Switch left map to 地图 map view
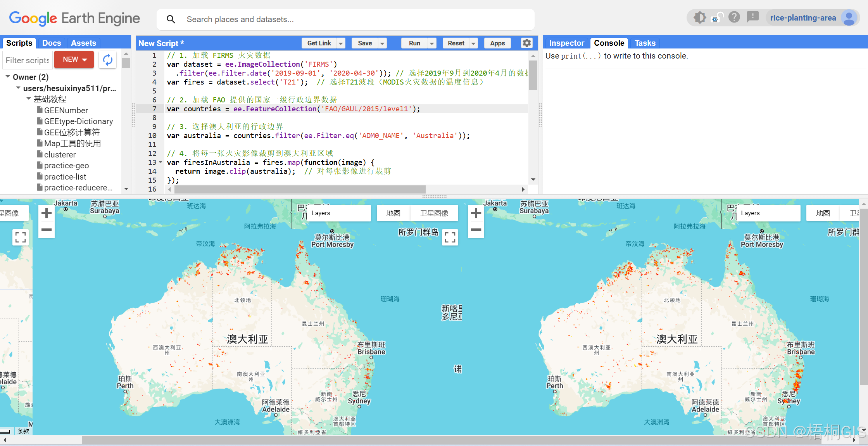 tap(393, 213)
